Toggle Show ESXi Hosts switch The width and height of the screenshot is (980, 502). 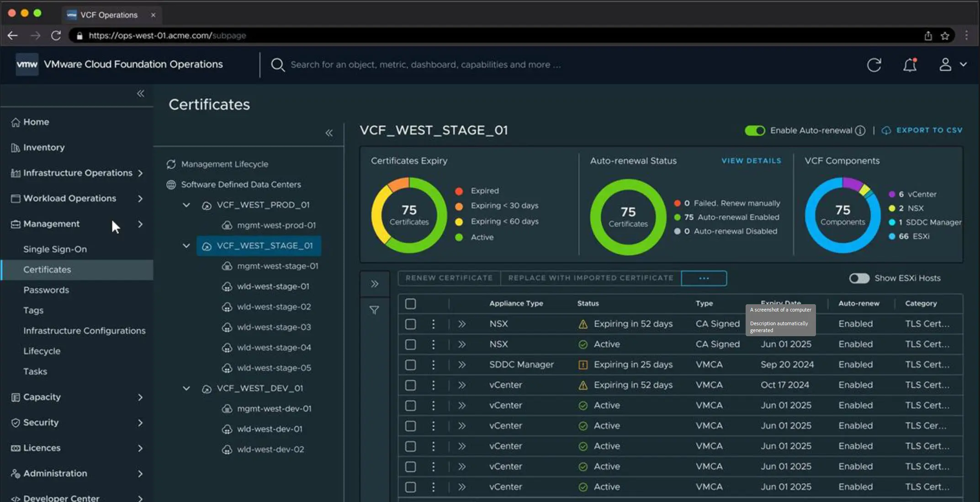tap(859, 278)
